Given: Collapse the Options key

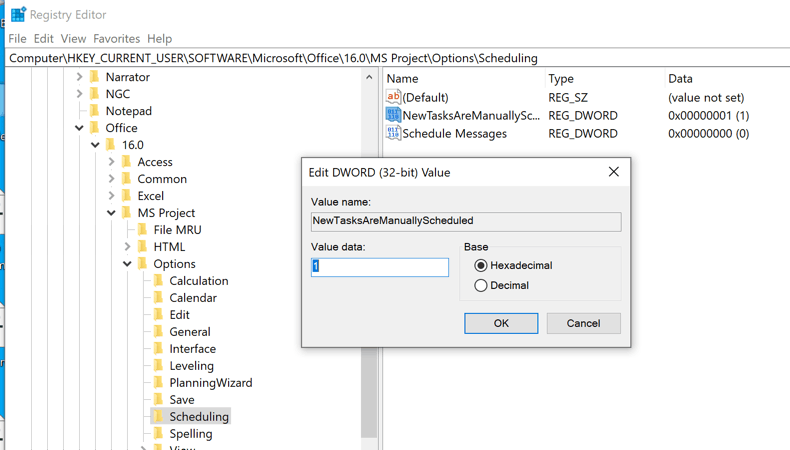Looking at the screenshot, I should point(127,264).
